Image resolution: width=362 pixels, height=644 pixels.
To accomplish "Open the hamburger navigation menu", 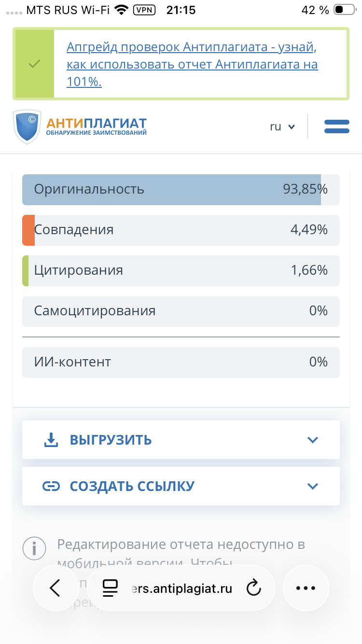I will [336, 126].
